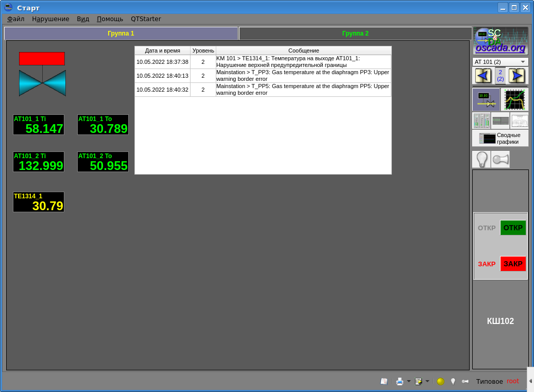Toggle the red ЗАКР valve state button
The height and width of the screenshot is (392, 534).
pos(513,264)
